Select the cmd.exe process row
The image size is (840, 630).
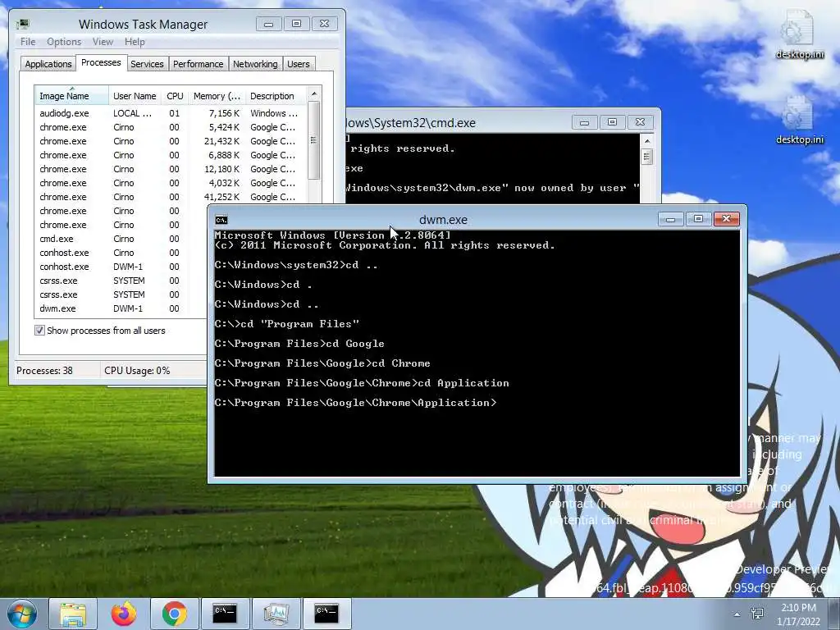(121, 239)
